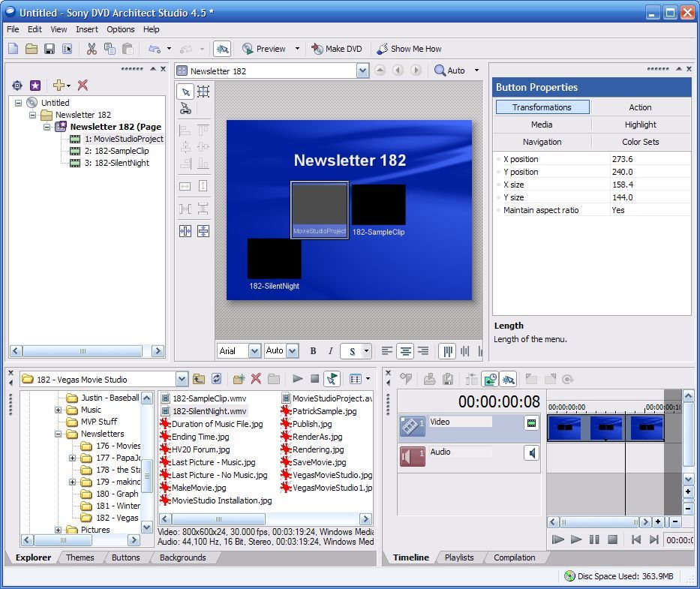This screenshot has height=589, width=700.
Task: Click the save disk icon
Action: (x=50, y=49)
